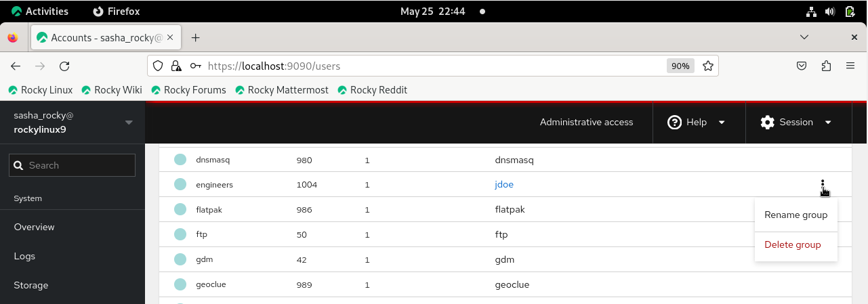Open the jdoe user link
The image size is (868, 304).
[504, 184]
